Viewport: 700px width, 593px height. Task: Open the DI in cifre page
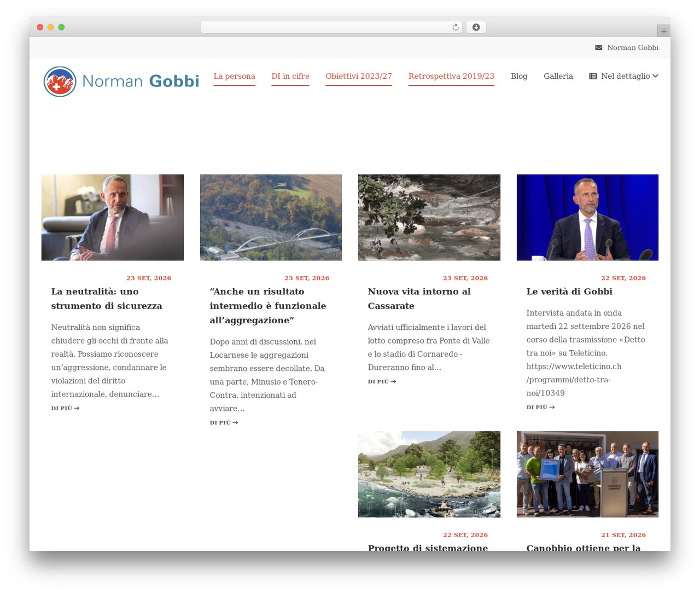pos(290,76)
